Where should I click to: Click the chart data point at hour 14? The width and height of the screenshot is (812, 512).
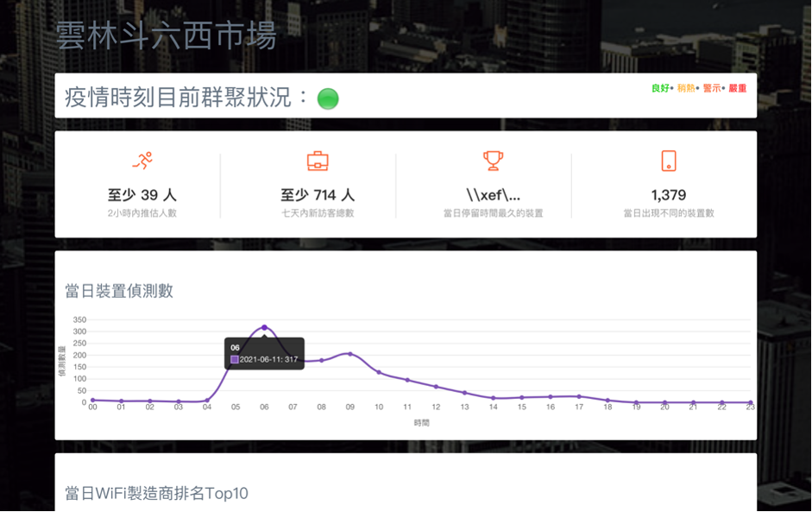click(x=493, y=398)
